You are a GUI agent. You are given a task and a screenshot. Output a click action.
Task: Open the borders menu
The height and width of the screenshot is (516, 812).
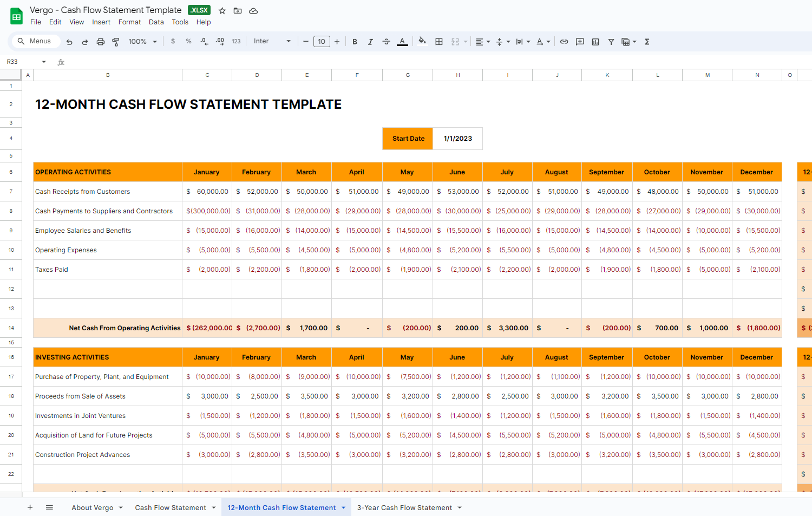coord(438,41)
